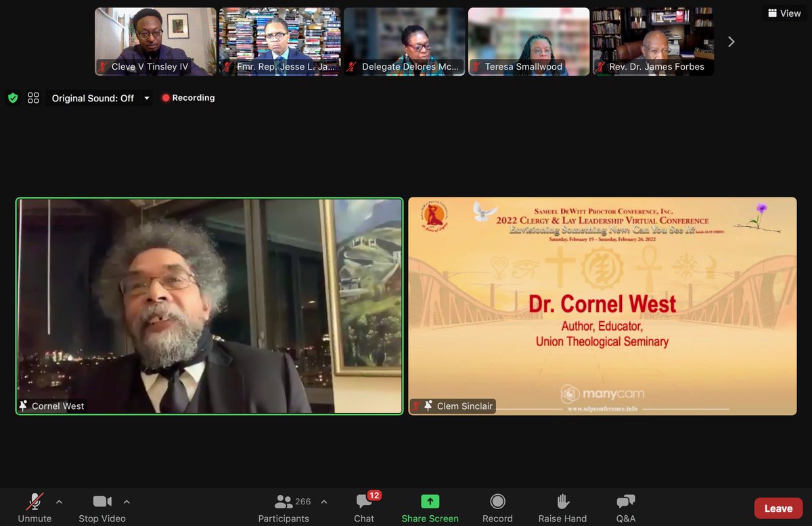The image size is (812, 526).
Task: Select Cleve V Tinsley IV thumbnail
Action: pyautogui.click(x=156, y=41)
